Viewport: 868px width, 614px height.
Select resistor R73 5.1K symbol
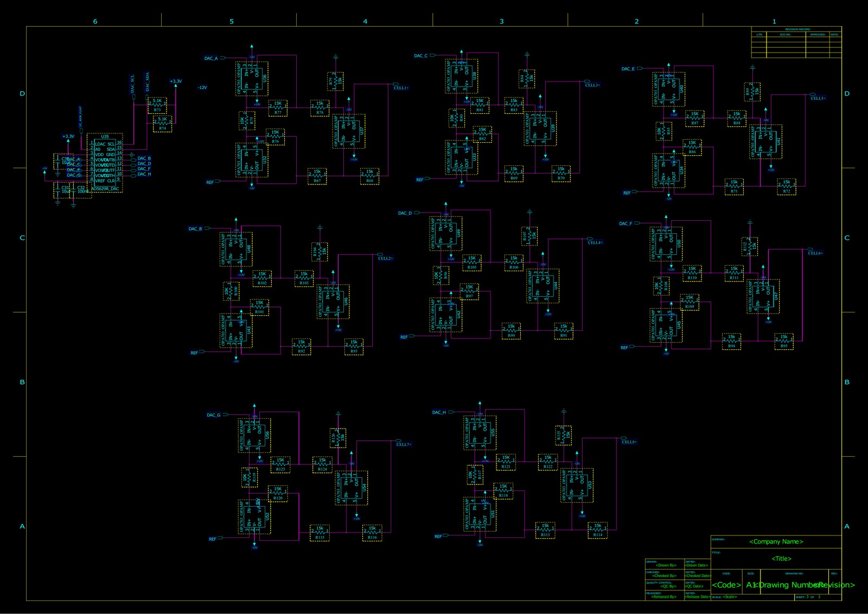tap(157, 105)
